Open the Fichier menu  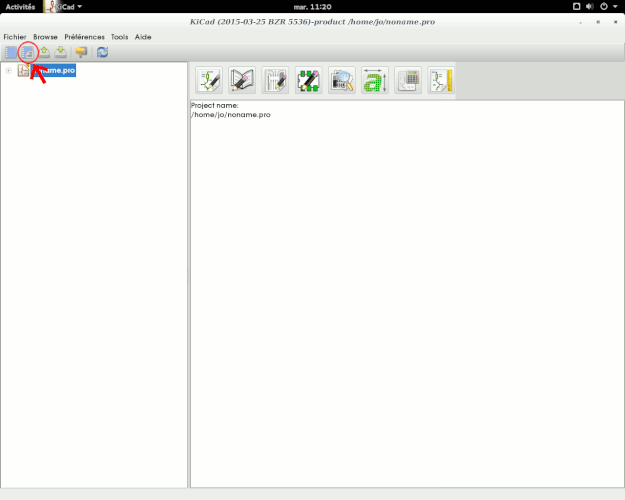coord(15,37)
